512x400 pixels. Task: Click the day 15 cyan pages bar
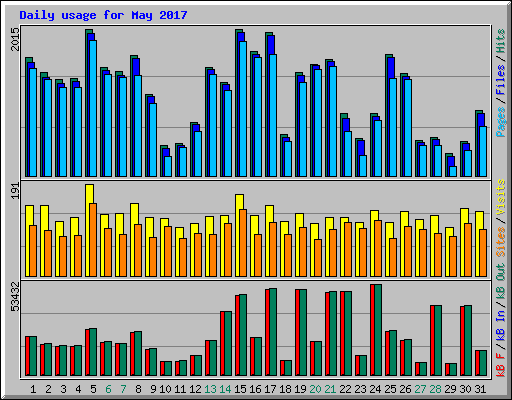pos(243,109)
